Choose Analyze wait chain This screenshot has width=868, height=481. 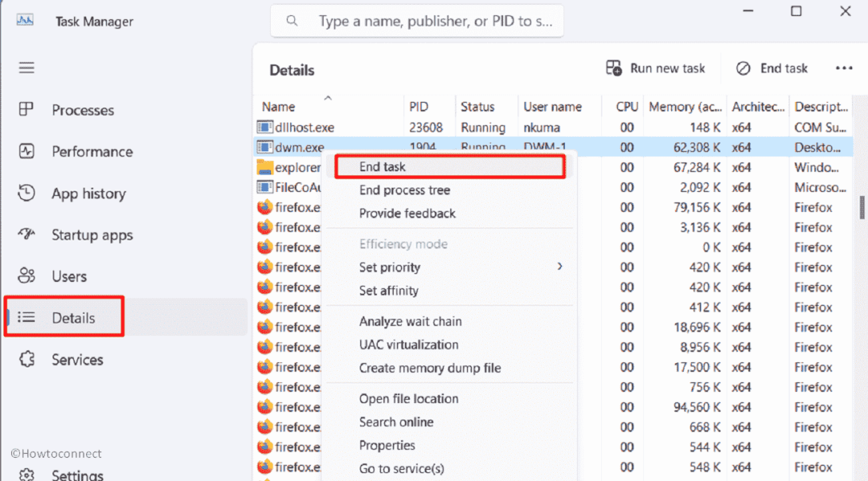450,321
